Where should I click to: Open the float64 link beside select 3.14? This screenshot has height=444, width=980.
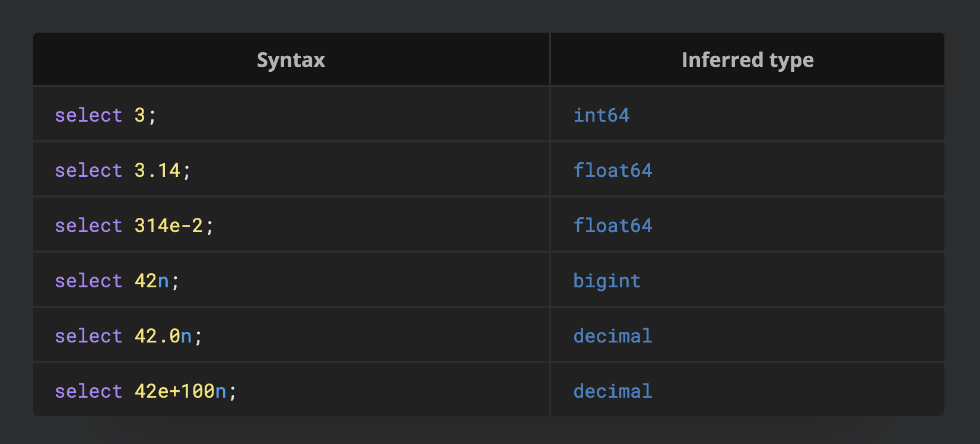pyautogui.click(x=612, y=170)
